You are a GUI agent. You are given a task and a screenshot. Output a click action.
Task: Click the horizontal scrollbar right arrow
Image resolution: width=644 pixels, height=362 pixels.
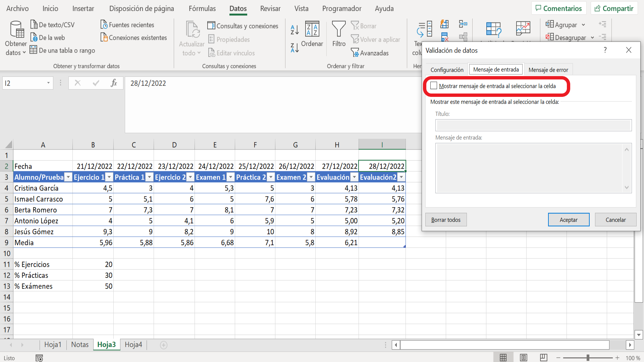[630, 345]
